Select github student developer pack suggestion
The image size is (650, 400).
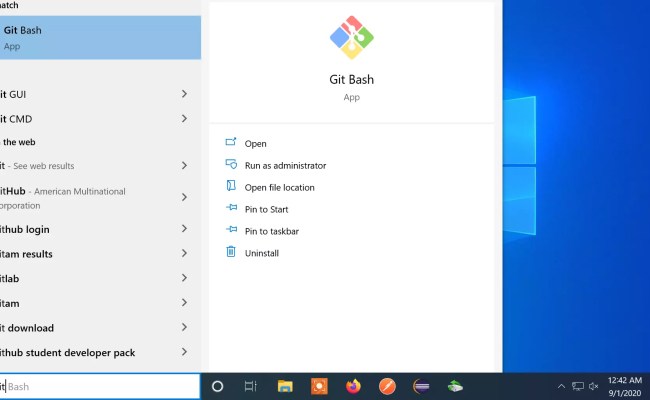click(100, 352)
